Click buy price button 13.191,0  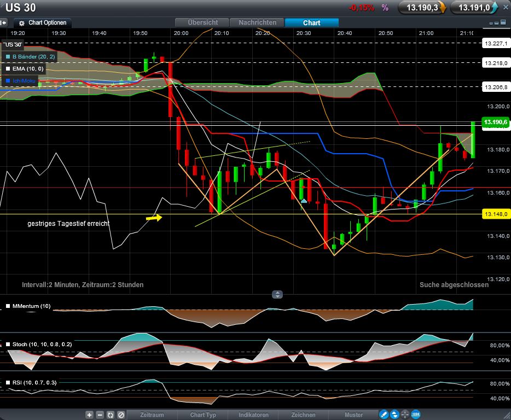tap(474, 8)
